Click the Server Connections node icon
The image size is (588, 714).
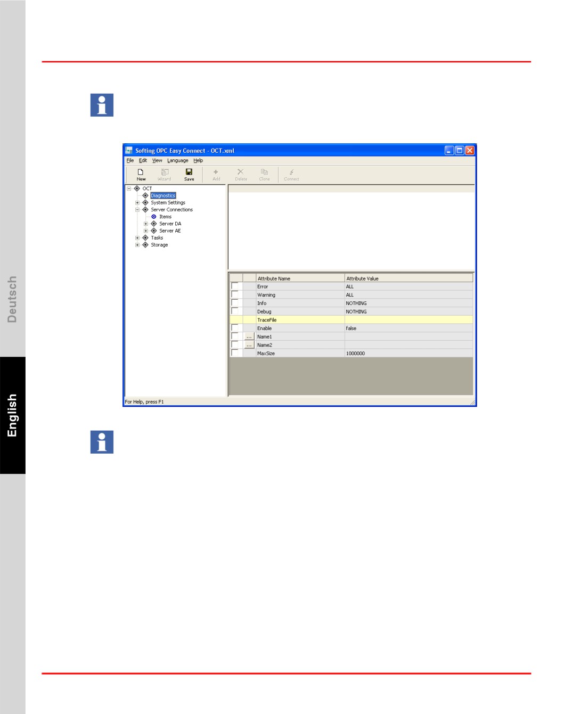pyautogui.click(x=145, y=210)
